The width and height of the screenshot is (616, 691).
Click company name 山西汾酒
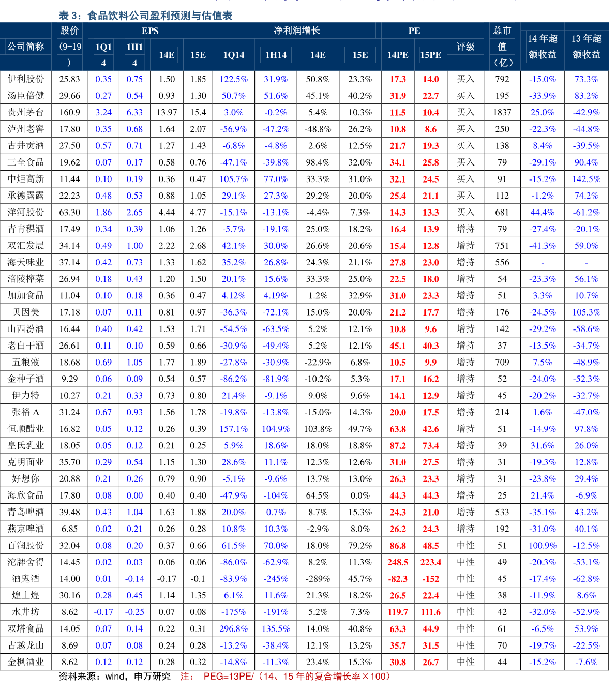pos(26,329)
